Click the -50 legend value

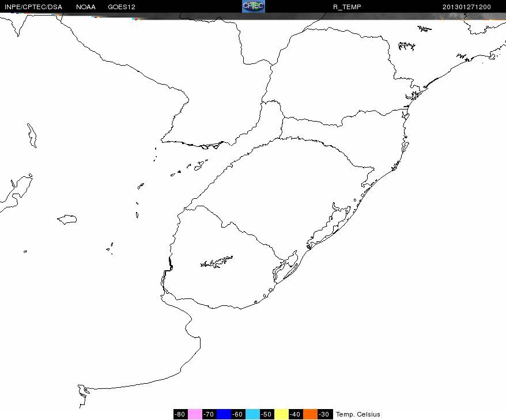click(x=267, y=414)
